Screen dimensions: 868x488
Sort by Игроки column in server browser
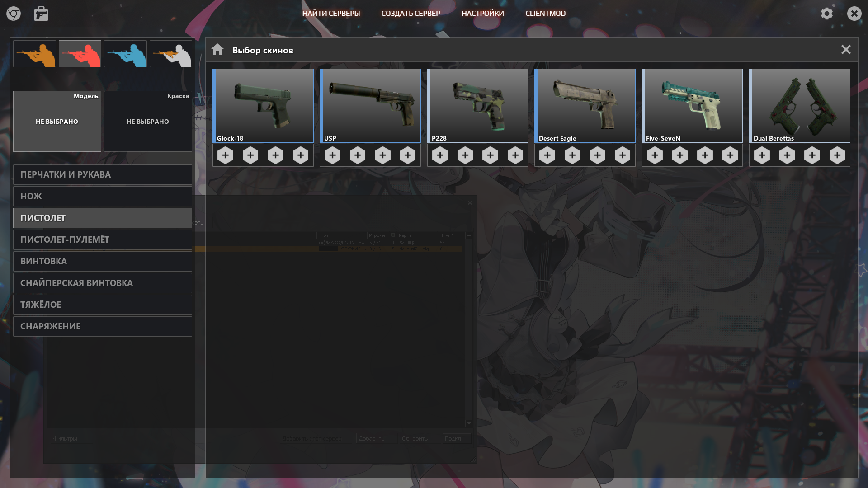[x=379, y=235]
